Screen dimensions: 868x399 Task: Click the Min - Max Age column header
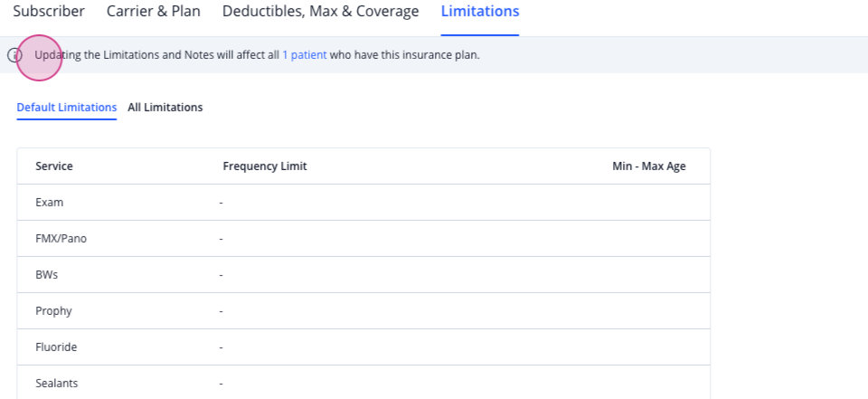(x=649, y=166)
